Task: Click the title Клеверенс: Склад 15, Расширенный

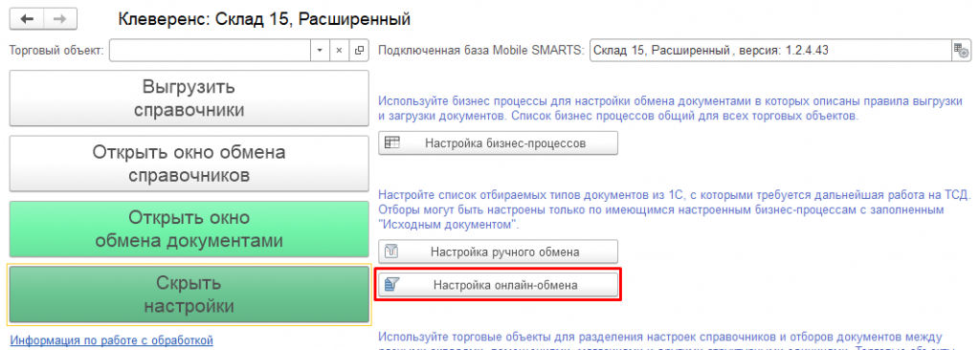Action: [x=264, y=19]
